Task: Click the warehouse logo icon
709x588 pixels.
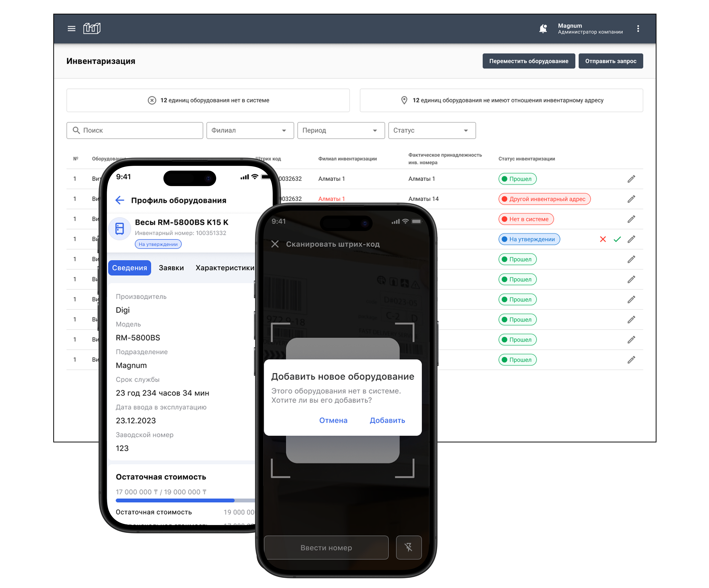Action: point(92,28)
